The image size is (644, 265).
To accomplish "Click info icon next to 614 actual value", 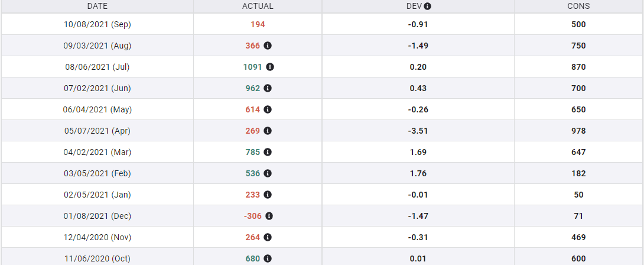I will pyautogui.click(x=268, y=109).
